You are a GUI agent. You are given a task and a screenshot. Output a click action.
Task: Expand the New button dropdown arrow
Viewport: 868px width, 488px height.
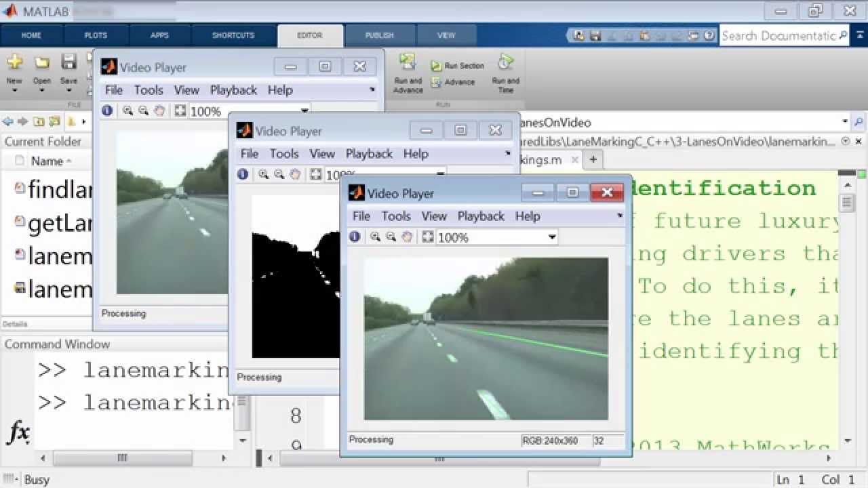coord(14,90)
